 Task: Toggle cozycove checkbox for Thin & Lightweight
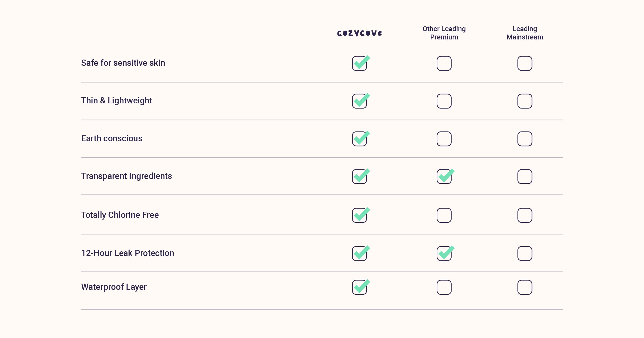(359, 101)
